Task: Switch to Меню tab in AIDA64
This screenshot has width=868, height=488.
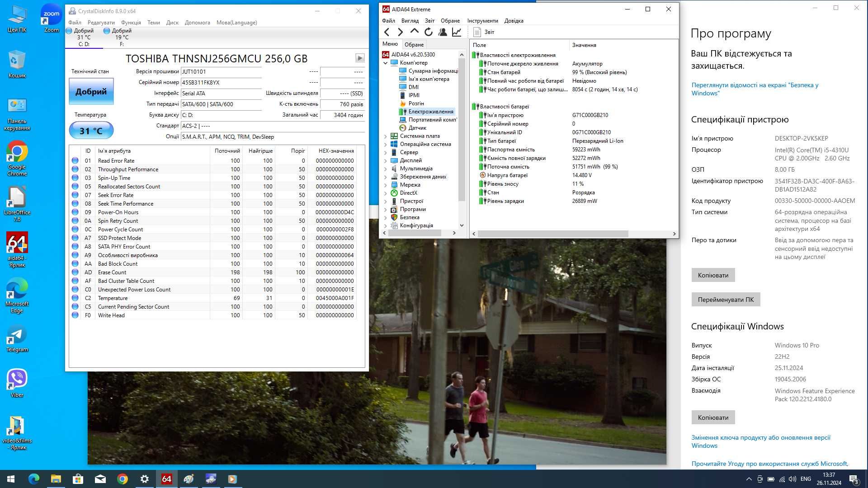Action: (390, 44)
